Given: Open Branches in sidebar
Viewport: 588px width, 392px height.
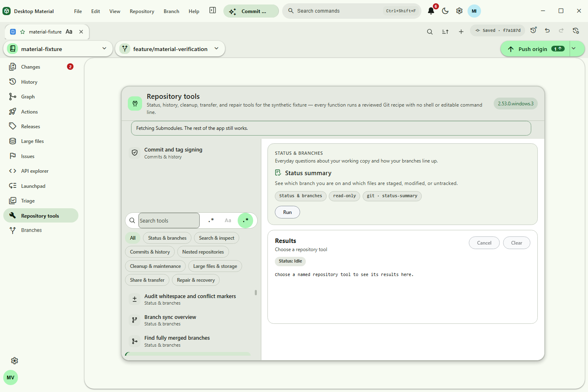Looking at the screenshot, I should (41, 230).
